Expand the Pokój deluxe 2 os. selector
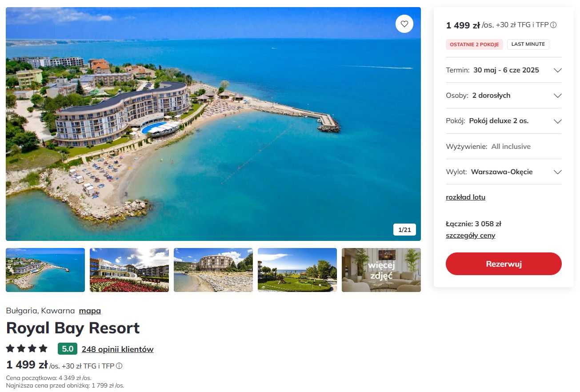Screen dimensions: 580x392 (504, 121)
